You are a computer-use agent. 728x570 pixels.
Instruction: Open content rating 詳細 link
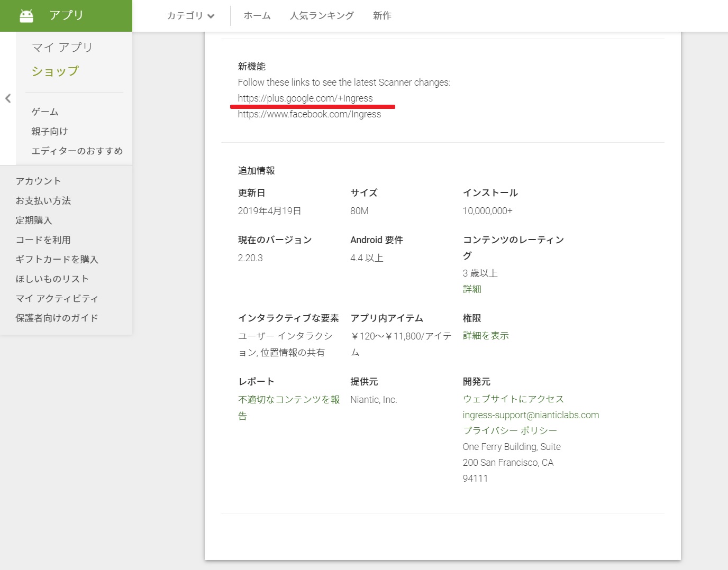coord(472,289)
